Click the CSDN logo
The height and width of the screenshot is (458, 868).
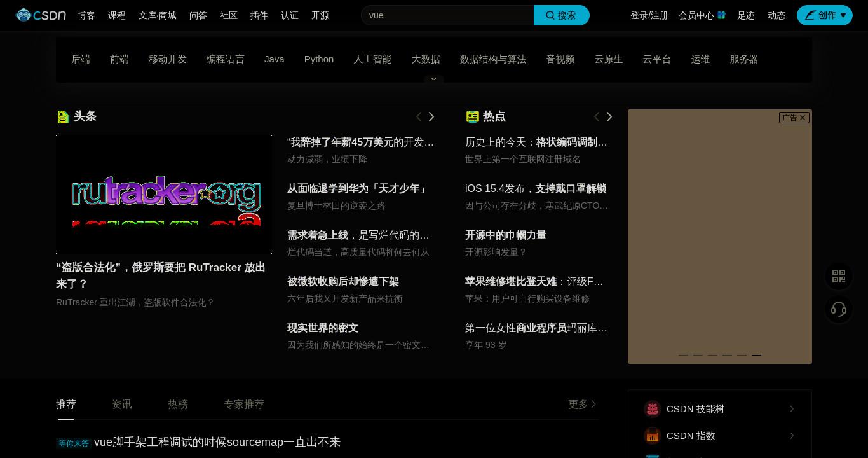click(41, 15)
